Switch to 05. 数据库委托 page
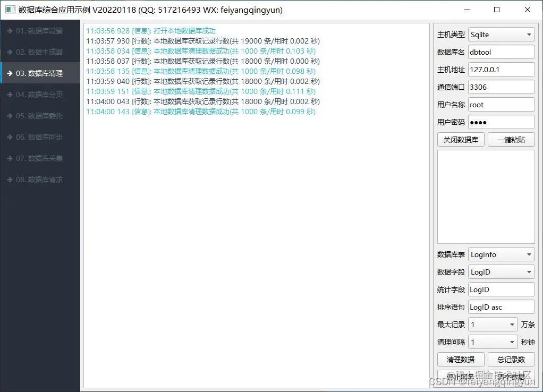This screenshot has height=392, width=543. (40, 116)
